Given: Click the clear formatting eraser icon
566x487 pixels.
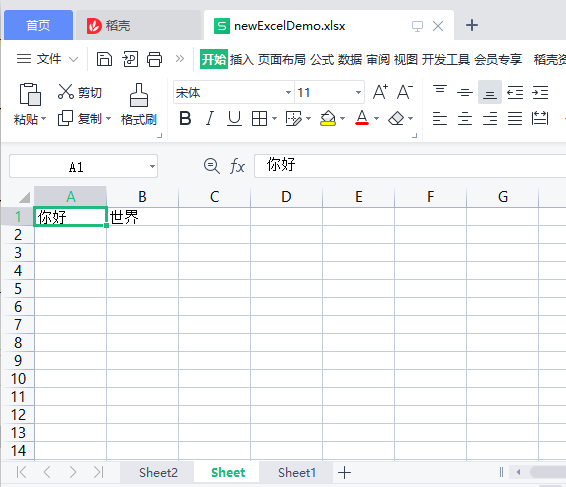Looking at the screenshot, I should [x=396, y=118].
